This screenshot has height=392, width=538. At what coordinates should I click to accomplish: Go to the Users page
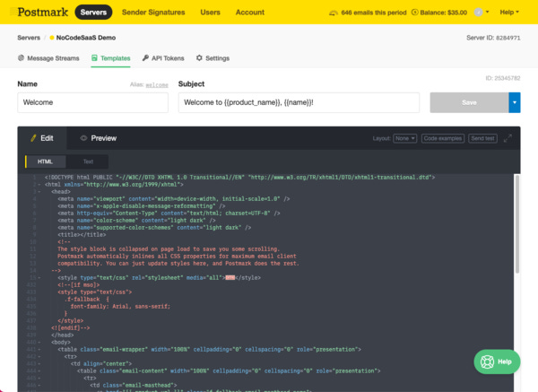tap(211, 13)
